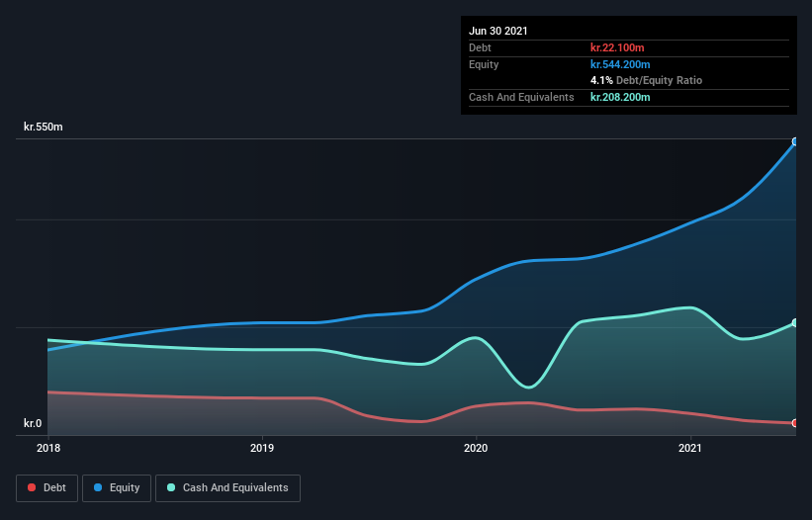Click the red Debt legend dot
812x520 pixels.
tap(32, 487)
